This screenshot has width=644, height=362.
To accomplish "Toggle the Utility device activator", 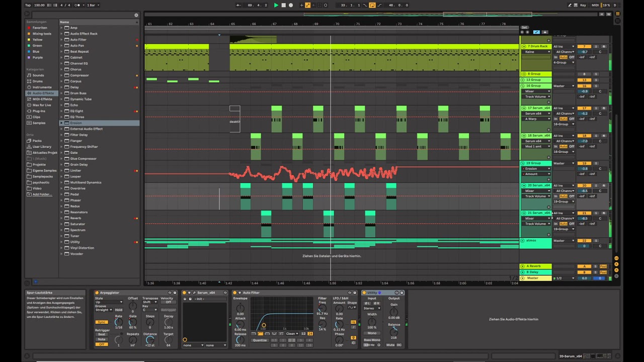I will (x=364, y=293).
